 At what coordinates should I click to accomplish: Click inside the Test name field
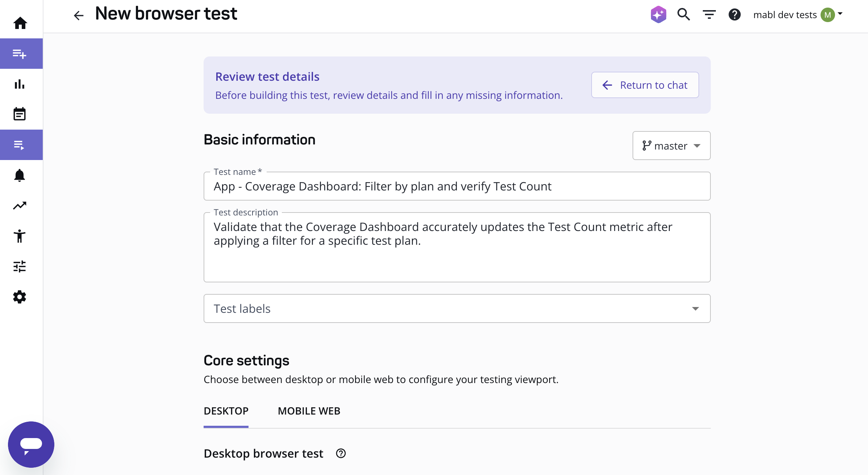tap(456, 186)
